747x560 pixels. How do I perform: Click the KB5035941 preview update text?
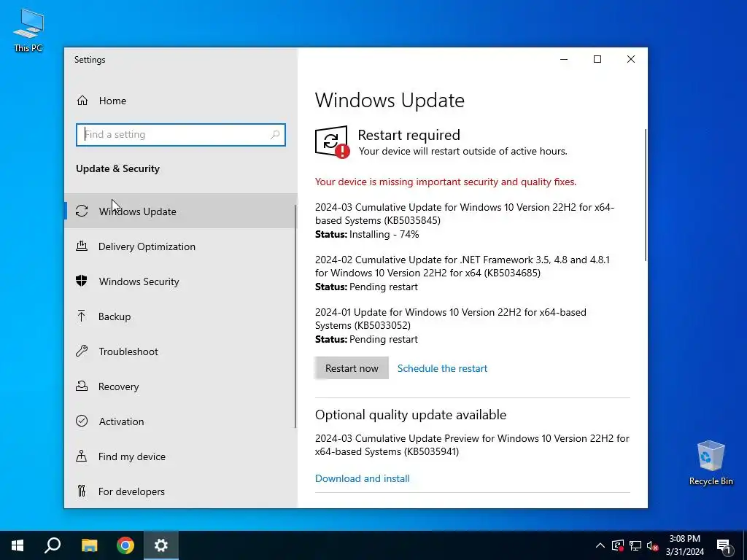[472, 445]
